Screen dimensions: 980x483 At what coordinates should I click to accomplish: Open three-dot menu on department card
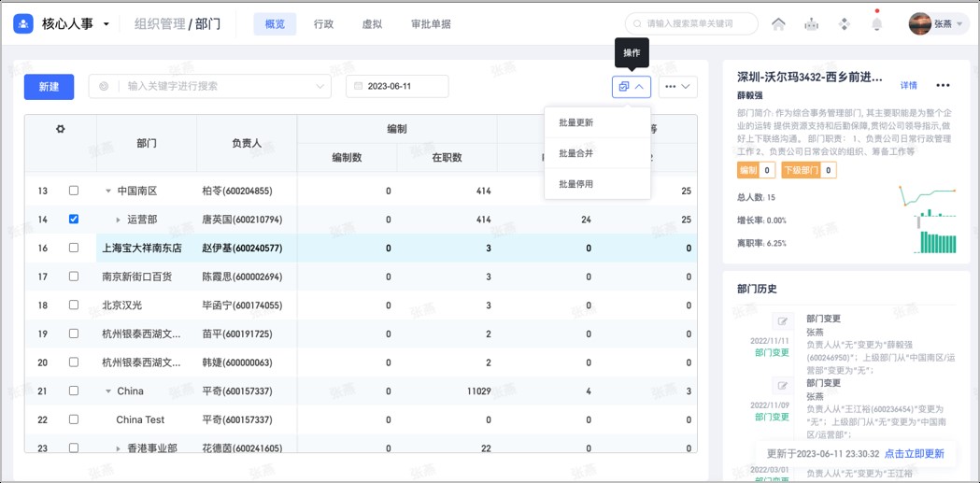pos(943,86)
